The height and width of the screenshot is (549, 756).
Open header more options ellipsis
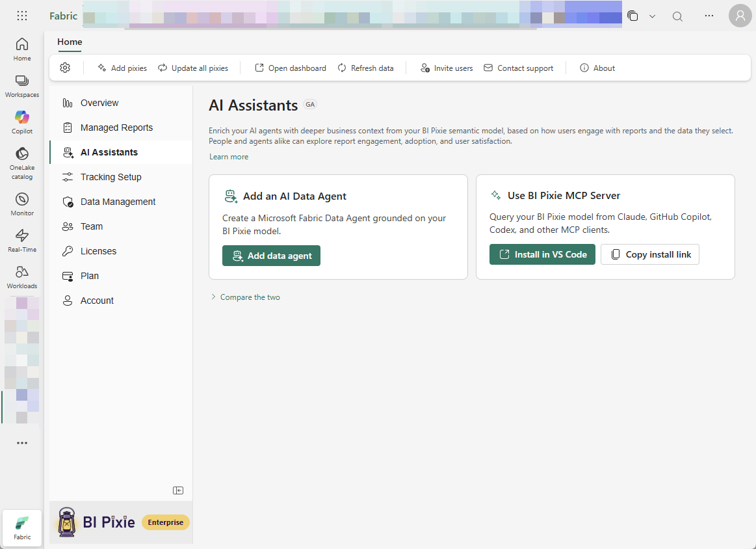coord(709,16)
